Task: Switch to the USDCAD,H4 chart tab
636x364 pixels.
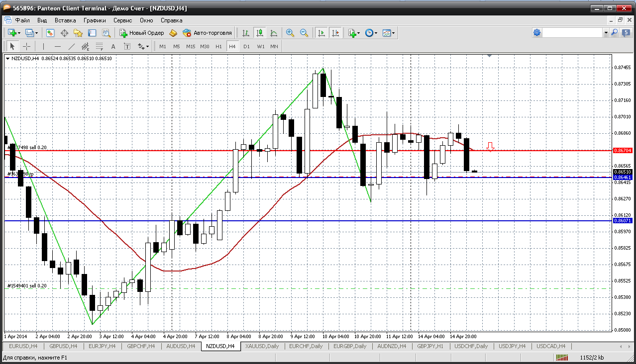Action: click(551, 346)
